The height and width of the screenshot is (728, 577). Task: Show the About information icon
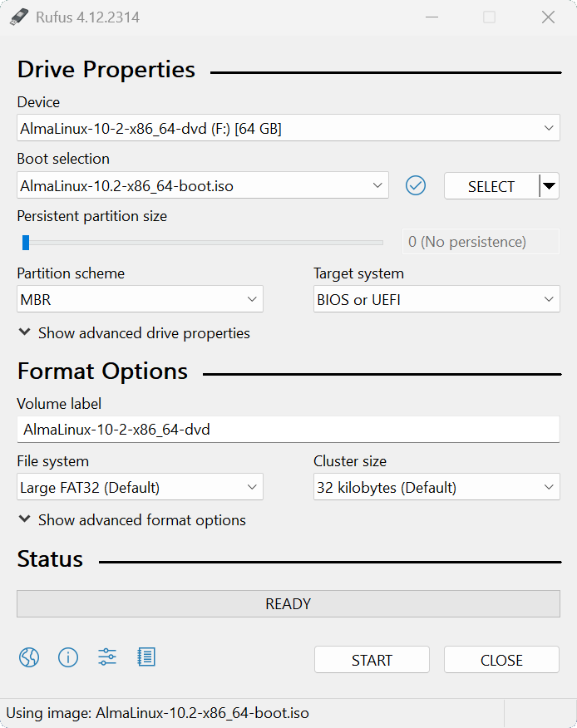(68, 657)
